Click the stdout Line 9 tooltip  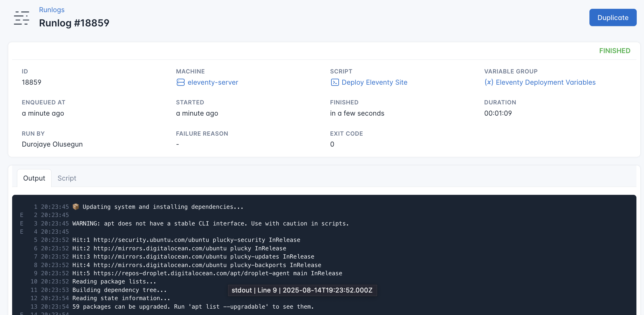pyautogui.click(x=302, y=290)
